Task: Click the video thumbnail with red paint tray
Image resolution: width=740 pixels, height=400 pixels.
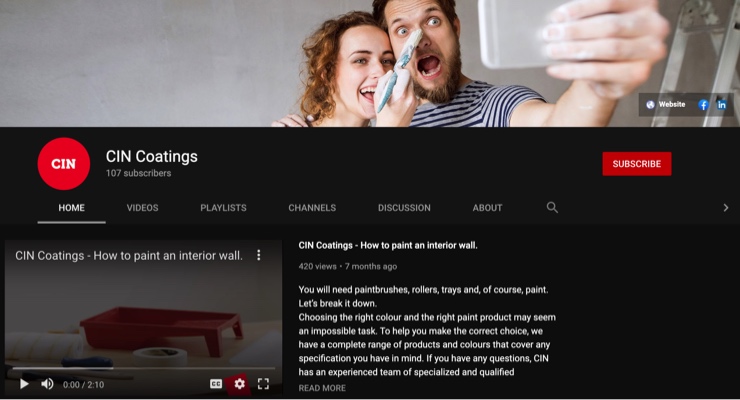Action: pyautogui.click(x=143, y=318)
